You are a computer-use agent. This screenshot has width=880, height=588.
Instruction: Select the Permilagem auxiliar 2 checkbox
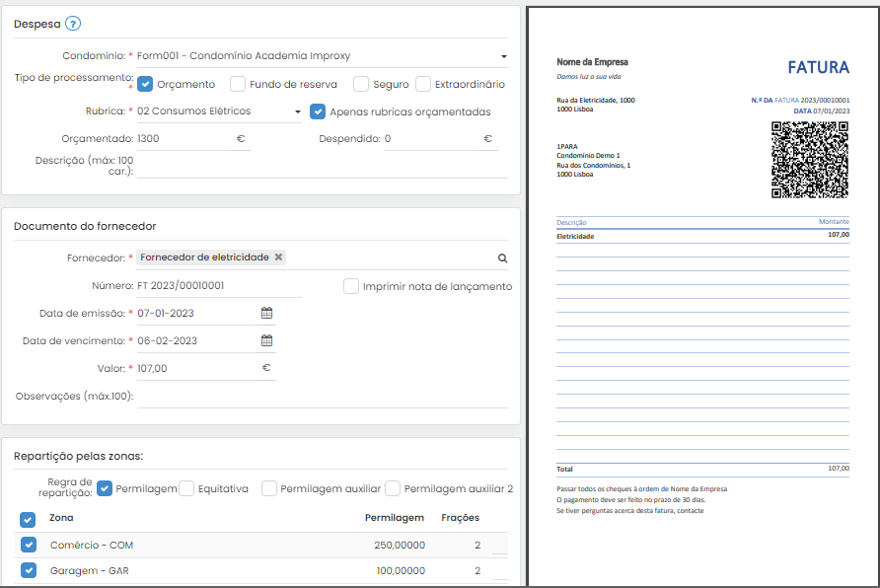coord(393,488)
